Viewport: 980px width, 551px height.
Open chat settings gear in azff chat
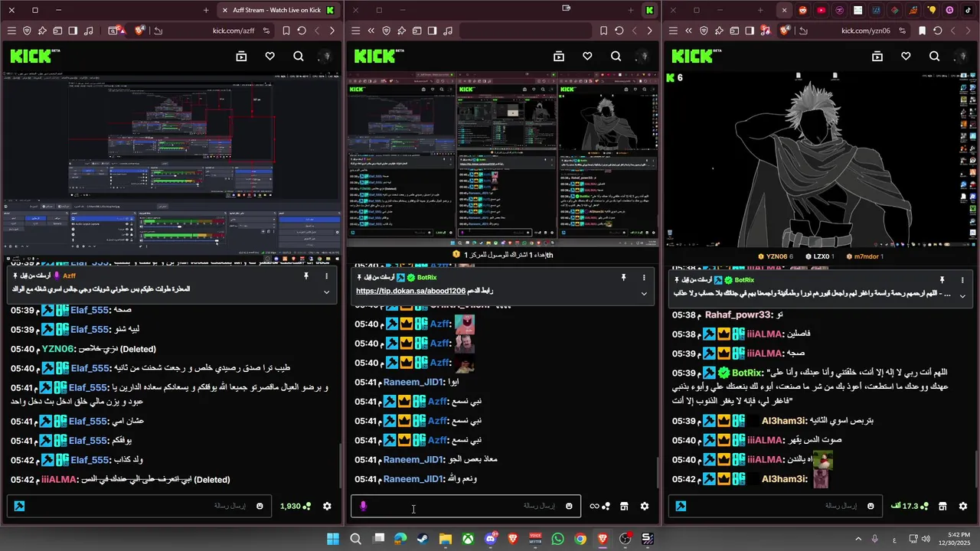click(327, 506)
